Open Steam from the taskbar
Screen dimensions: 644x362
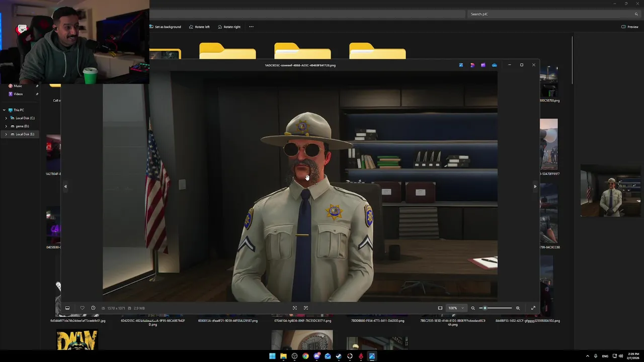(339, 356)
